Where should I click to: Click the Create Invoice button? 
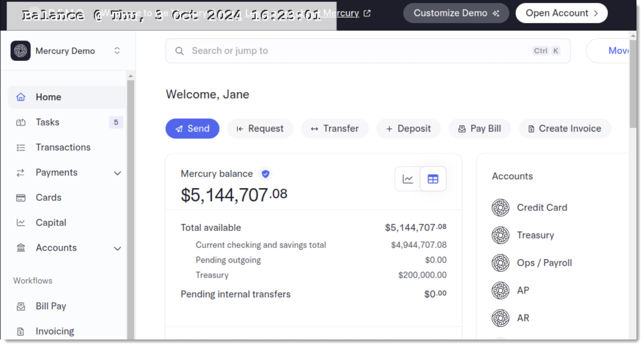click(x=565, y=129)
